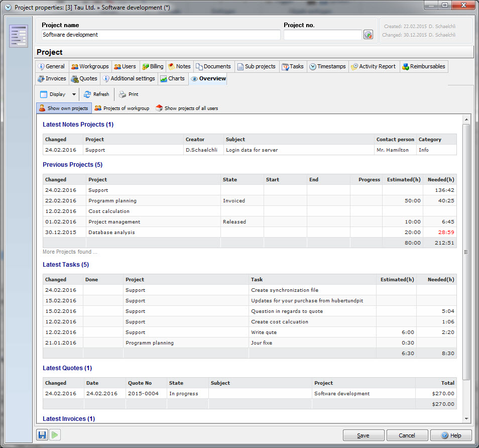Switch to the Timestamps tab
This screenshot has width=479, height=448.
click(327, 66)
